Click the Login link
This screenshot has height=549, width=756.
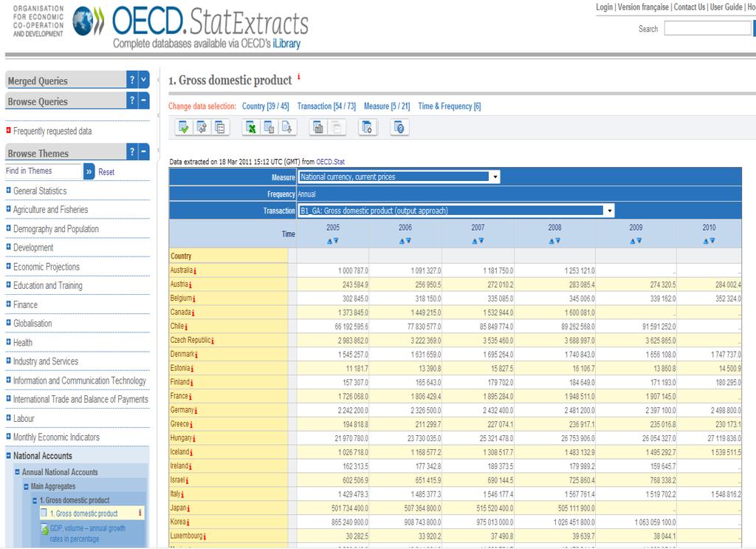point(604,7)
